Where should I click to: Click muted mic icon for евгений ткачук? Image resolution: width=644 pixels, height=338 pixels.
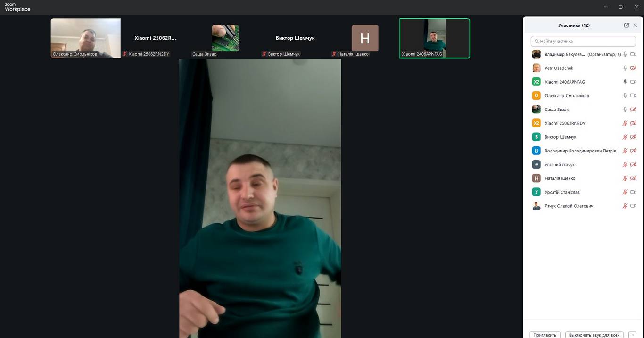tap(625, 165)
